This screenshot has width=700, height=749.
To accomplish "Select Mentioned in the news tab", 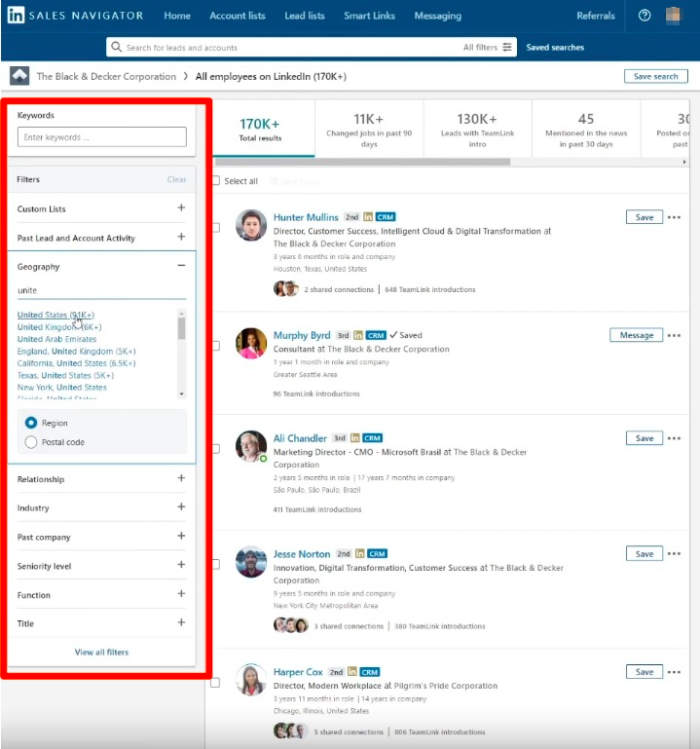I will (x=586, y=129).
